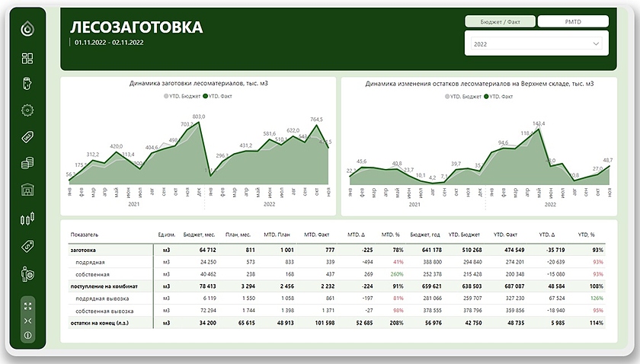Toggle YTD. Факт legend in left chart
Image resolution: width=640 pixels, height=364 pixels.
(219, 97)
